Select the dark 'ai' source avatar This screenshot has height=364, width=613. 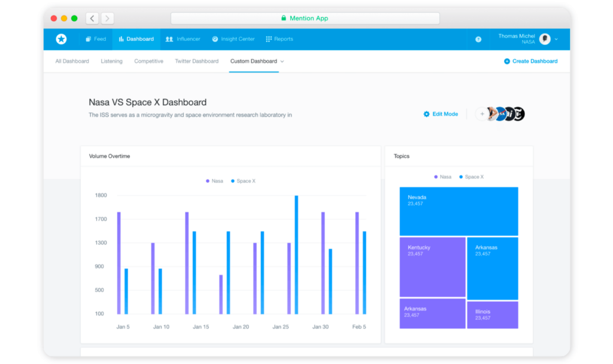[x=510, y=114]
